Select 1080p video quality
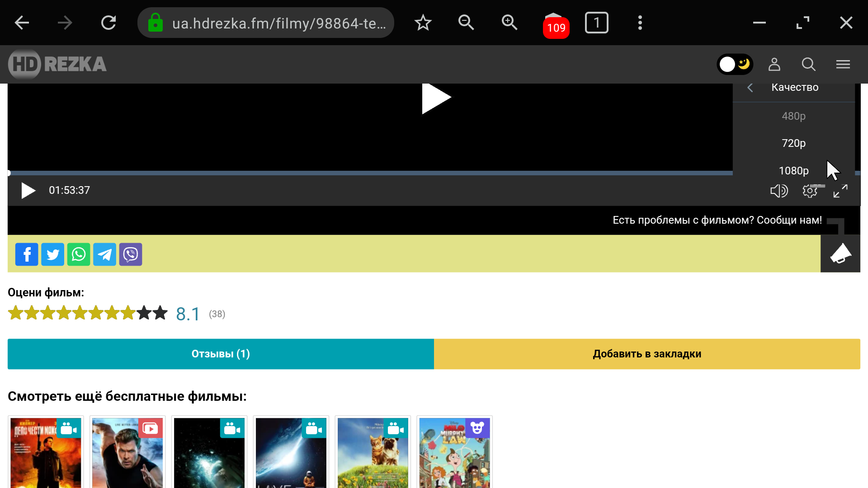868x488 pixels. (793, 170)
